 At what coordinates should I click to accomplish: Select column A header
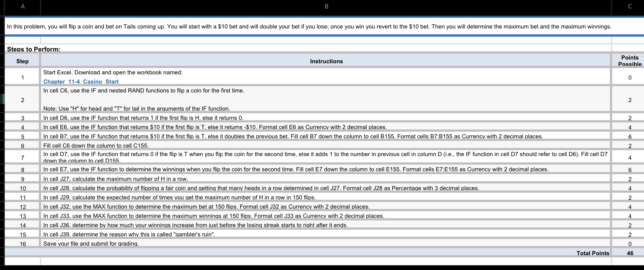pos(23,6)
